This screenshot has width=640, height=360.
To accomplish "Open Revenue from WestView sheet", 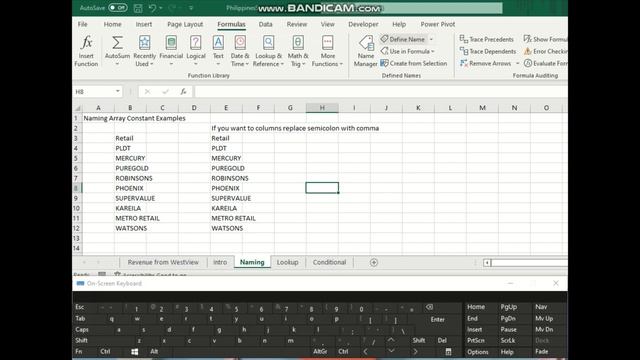I will pos(163,262).
